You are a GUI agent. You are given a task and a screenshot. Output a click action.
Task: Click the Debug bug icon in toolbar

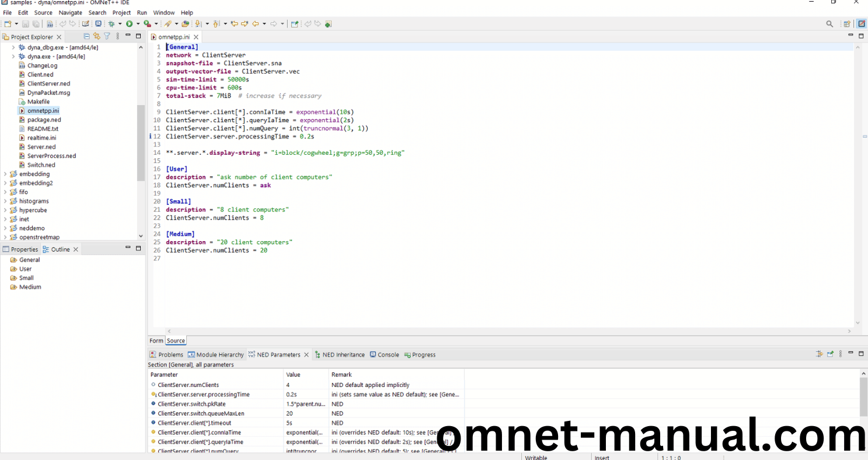point(111,24)
